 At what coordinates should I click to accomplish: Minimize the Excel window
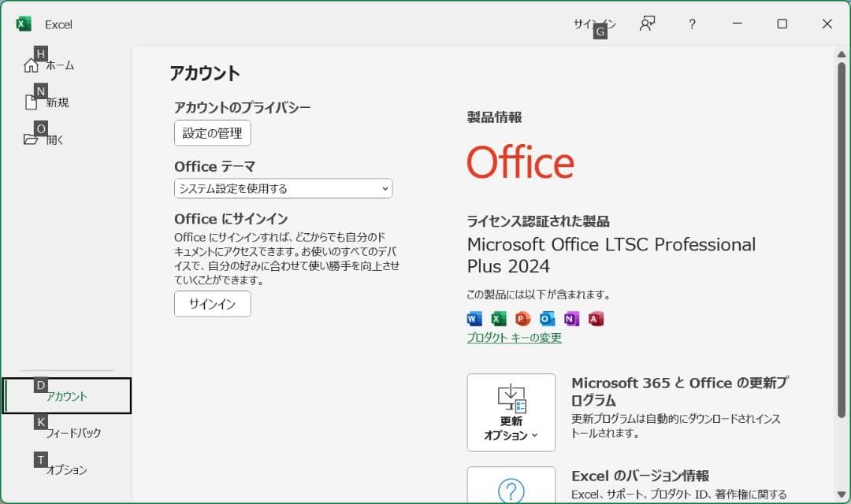coord(737,24)
